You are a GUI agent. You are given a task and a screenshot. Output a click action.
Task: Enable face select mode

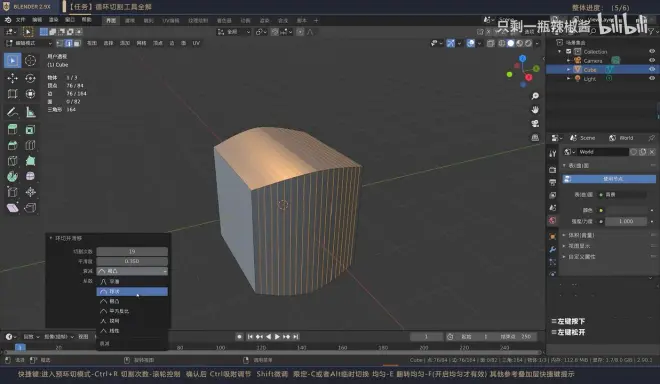click(77, 43)
